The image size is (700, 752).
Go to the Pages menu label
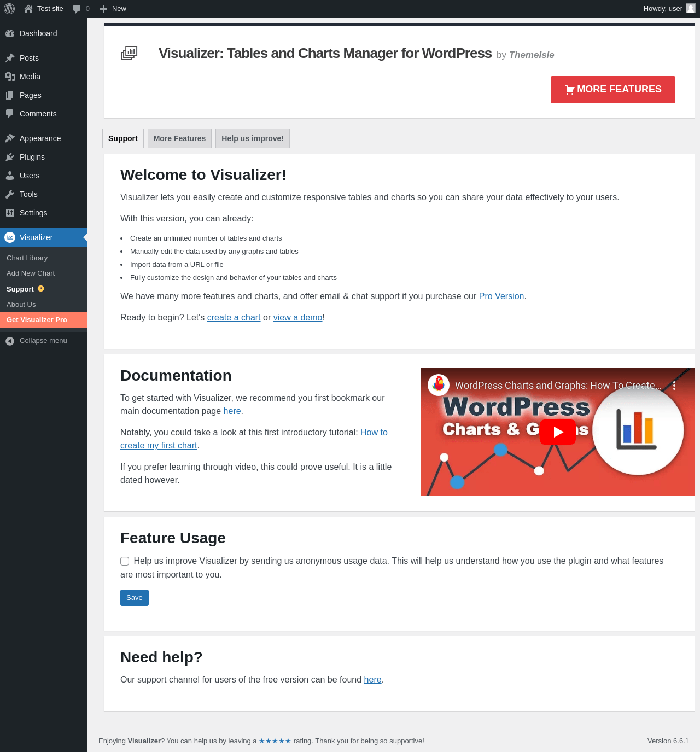[31, 95]
